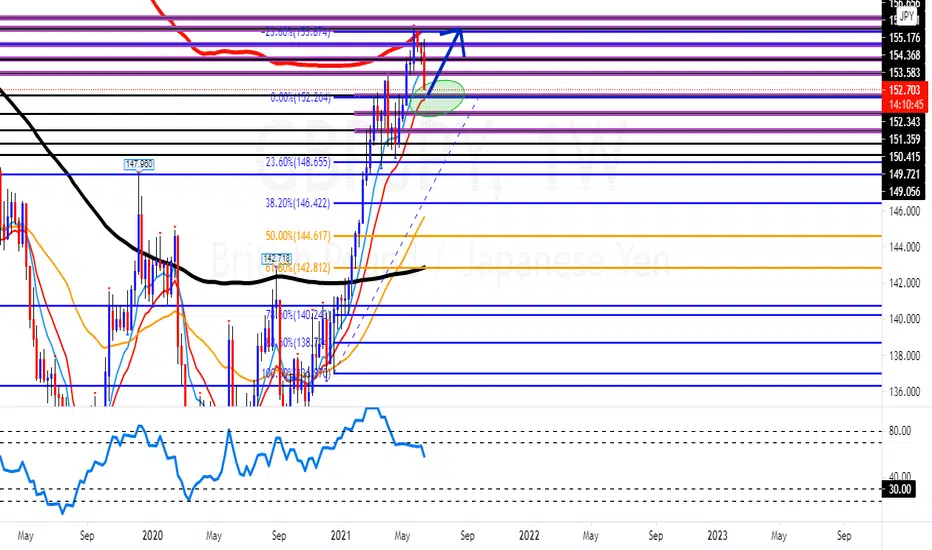This screenshot has width=932, height=550.
Task: Select the 61.80%(142.812) Fibonacci level label
Action: pyautogui.click(x=298, y=268)
